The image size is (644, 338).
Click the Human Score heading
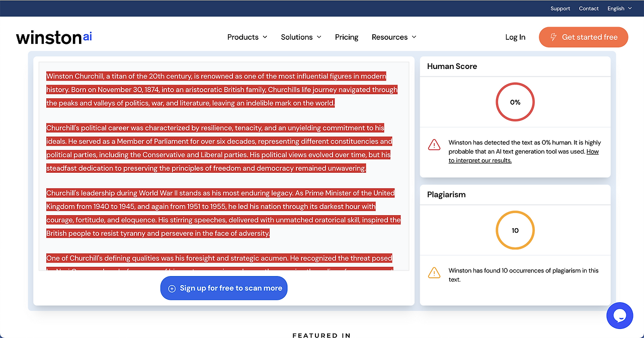click(x=452, y=66)
